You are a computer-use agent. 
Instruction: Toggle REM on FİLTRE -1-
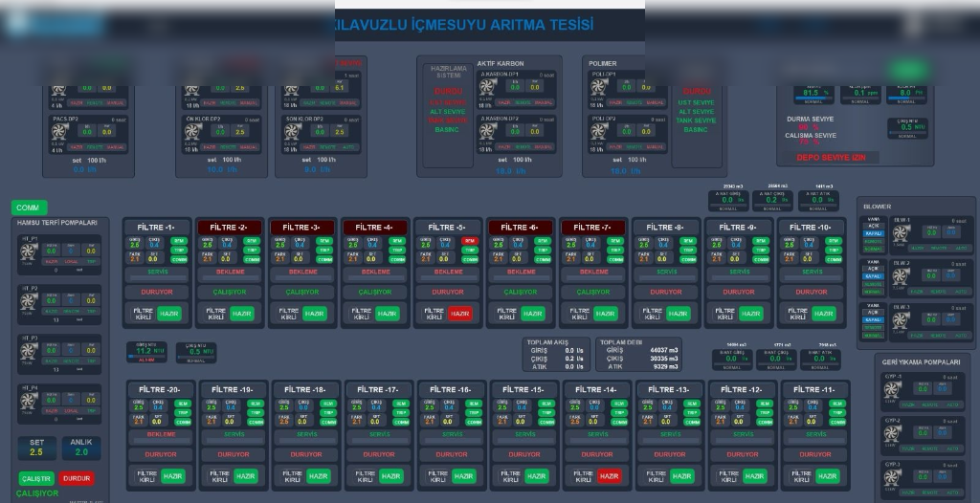point(179,241)
